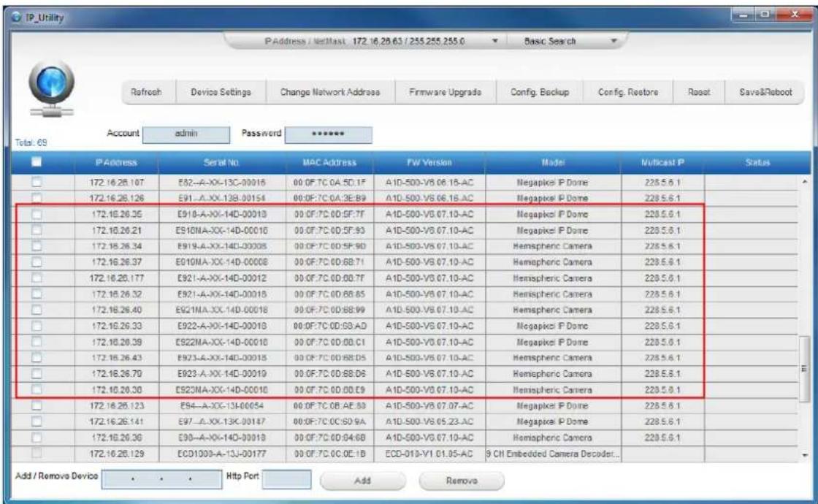Image resolution: width=818 pixels, height=504 pixels.
Task: Open Change Network Address
Action: coord(329,92)
